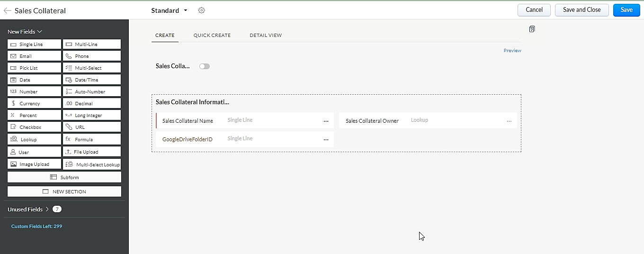Image resolution: width=644 pixels, height=254 pixels.
Task: Click the back arrow beside Sales Collateral
Action: [8, 10]
